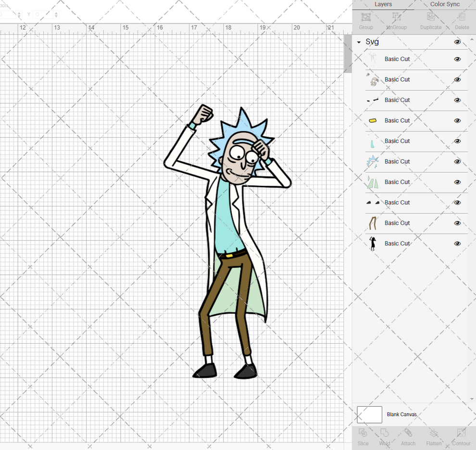
Task: Select the Attach icon
Action: tap(408, 437)
